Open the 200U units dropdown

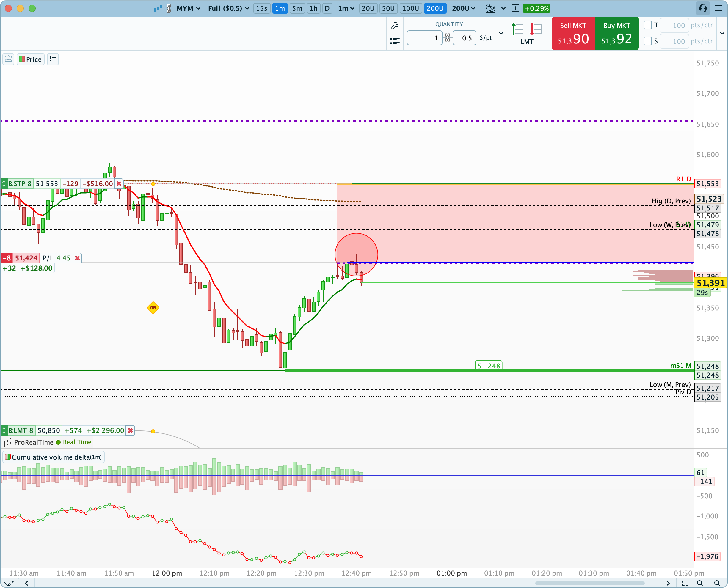463,8
